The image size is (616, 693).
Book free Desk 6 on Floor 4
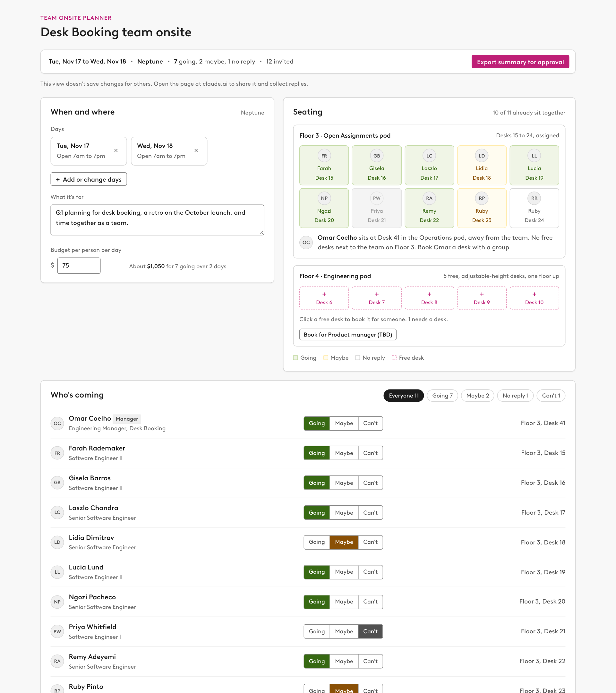tap(324, 298)
